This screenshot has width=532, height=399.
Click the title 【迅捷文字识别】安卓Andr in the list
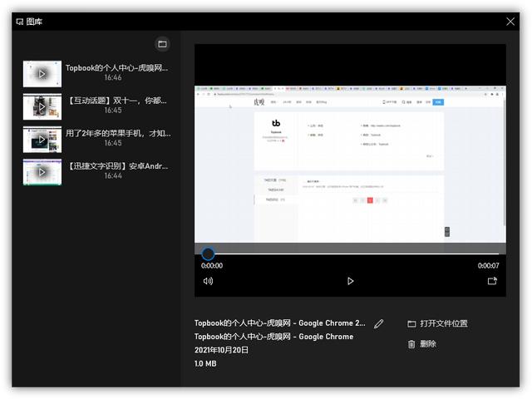click(x=118, y=166)
